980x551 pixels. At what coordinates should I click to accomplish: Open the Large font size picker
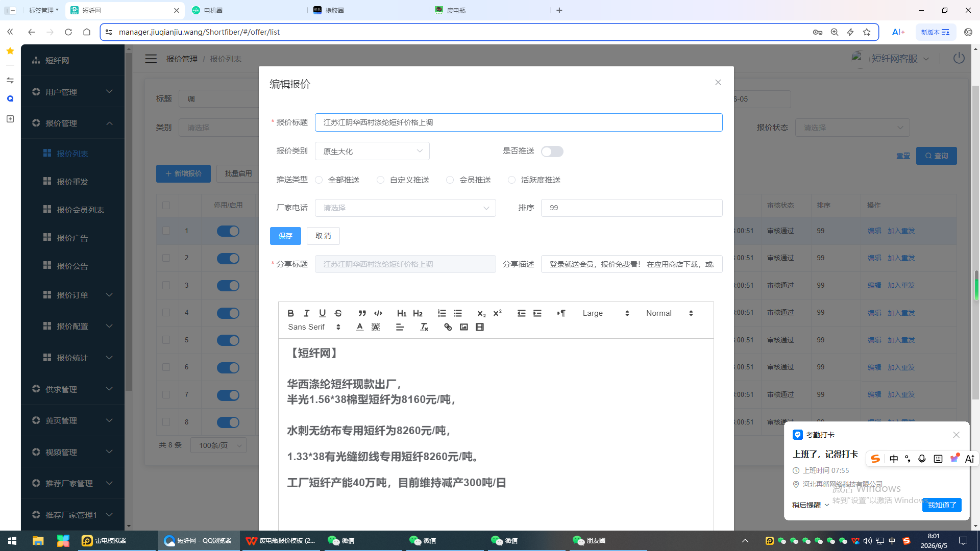pyautogui.click(x=606, y=313)
